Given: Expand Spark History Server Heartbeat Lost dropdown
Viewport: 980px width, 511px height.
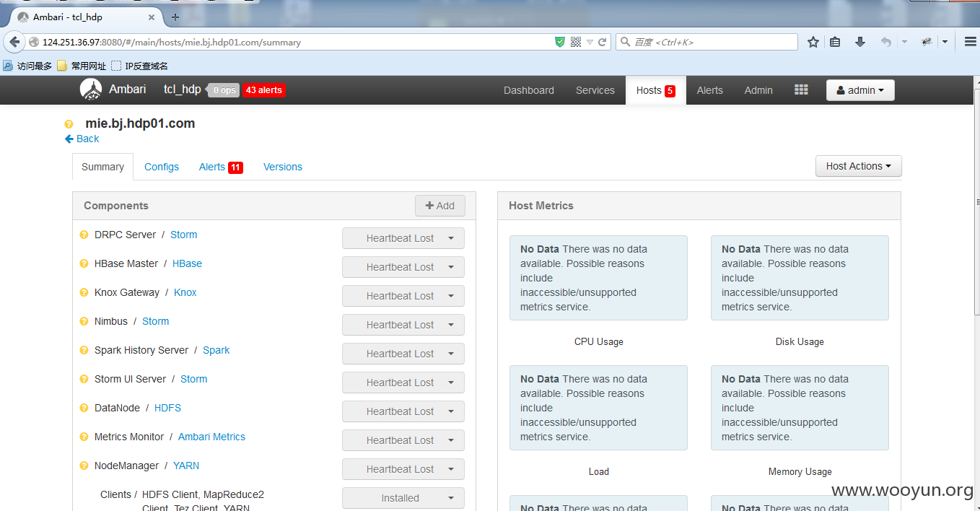Looking at the screenshot, I should click(403, 354).
